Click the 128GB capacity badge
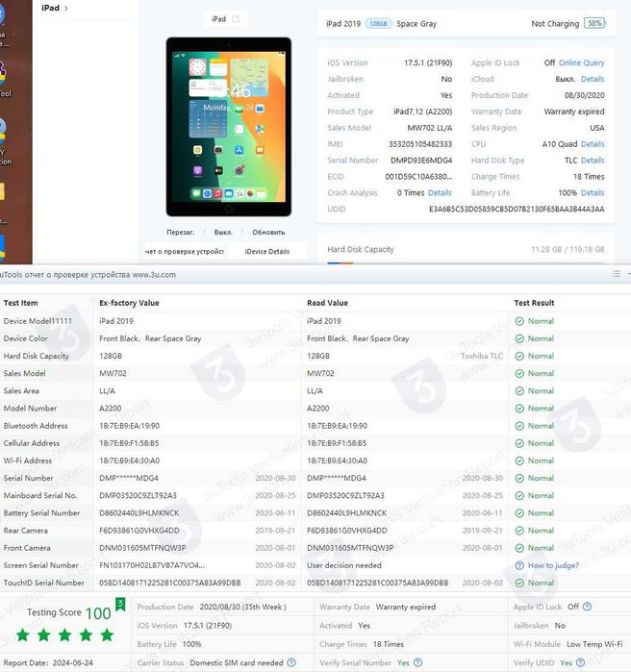The image size is (631, 672). coord(378,24)
